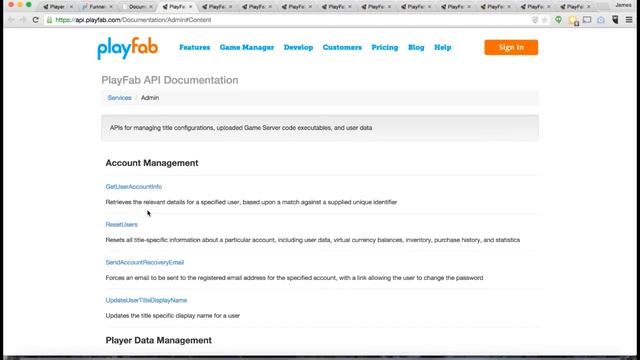Image resolution: width=640 pixels, height=360 pixels.
Task: Switch to the Docum browser tab
Action: pos(136,7)
